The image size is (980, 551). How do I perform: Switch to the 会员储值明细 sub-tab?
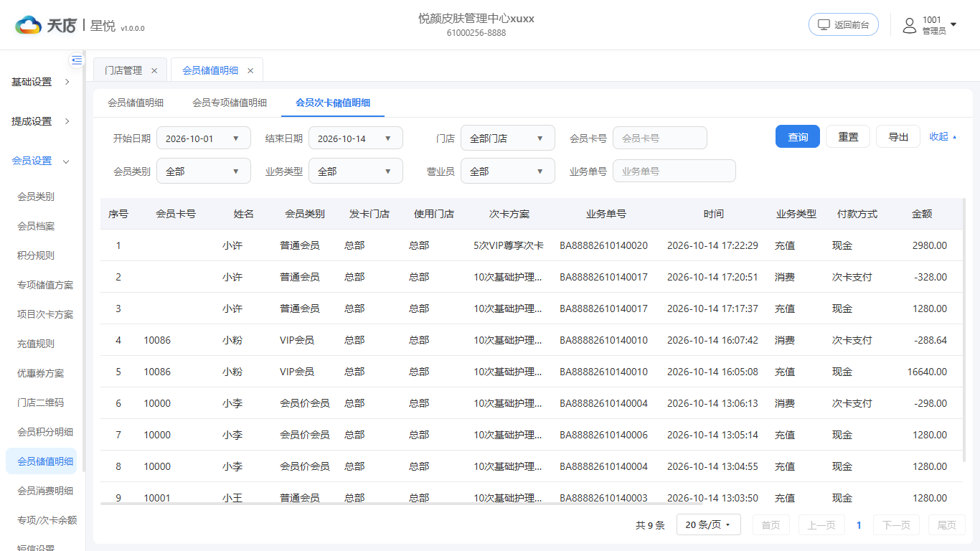136,103
